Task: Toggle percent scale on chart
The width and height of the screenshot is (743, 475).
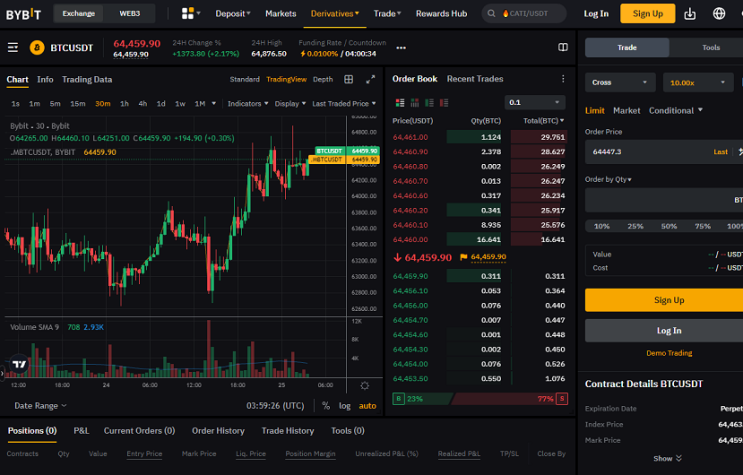Action: coord(326,406)
